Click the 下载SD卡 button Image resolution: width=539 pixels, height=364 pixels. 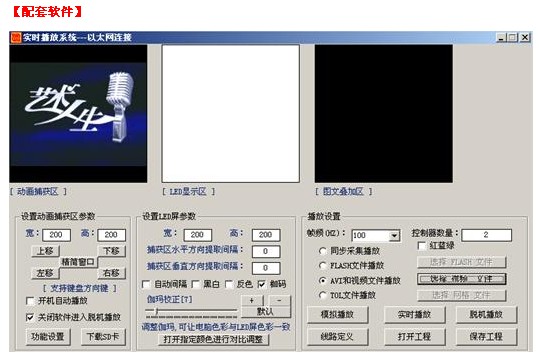103,337
